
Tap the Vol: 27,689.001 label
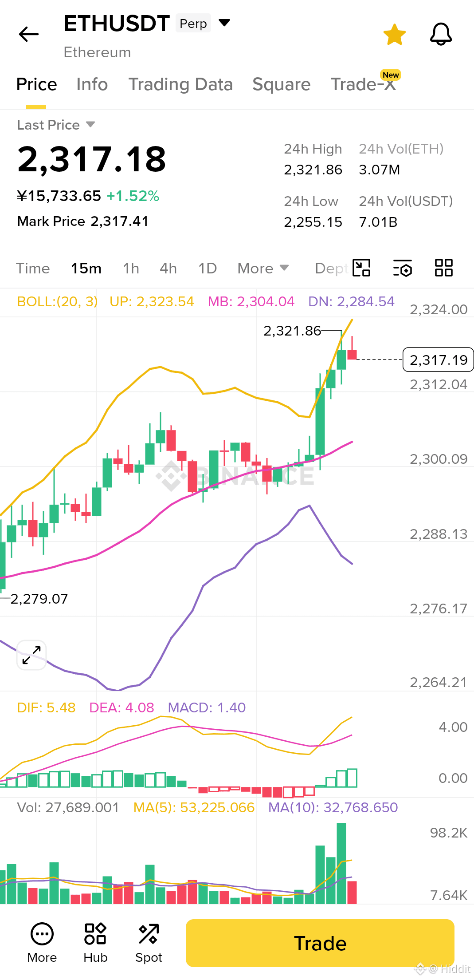68,807
